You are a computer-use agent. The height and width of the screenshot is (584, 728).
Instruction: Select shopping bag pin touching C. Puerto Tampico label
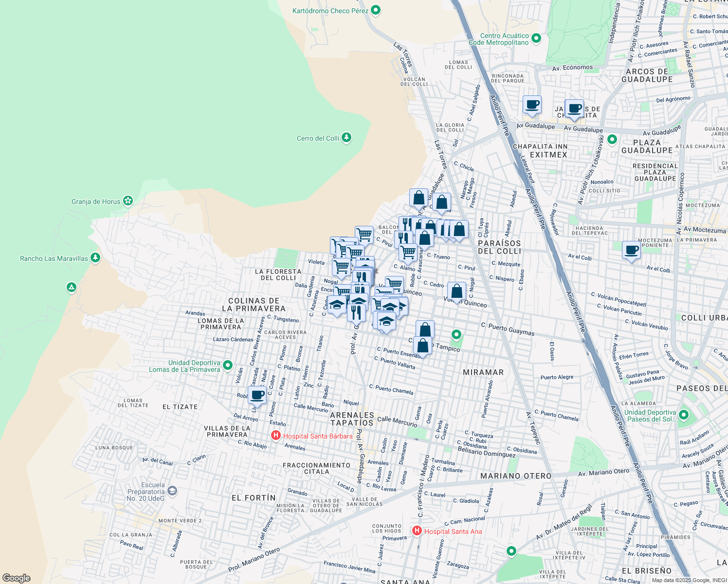(x=423, y=347)
